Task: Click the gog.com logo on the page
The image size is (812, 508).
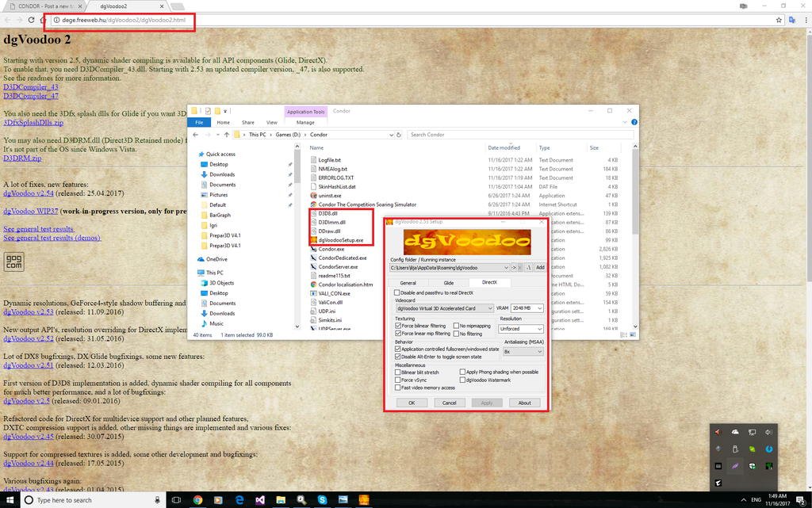Action: [14, 262]
